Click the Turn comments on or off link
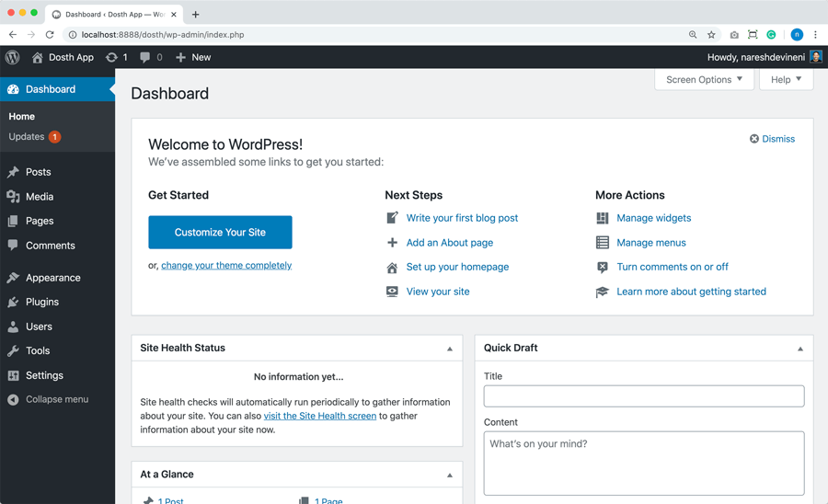The width and height of the screenshot is (828, 504). [673, 267]
